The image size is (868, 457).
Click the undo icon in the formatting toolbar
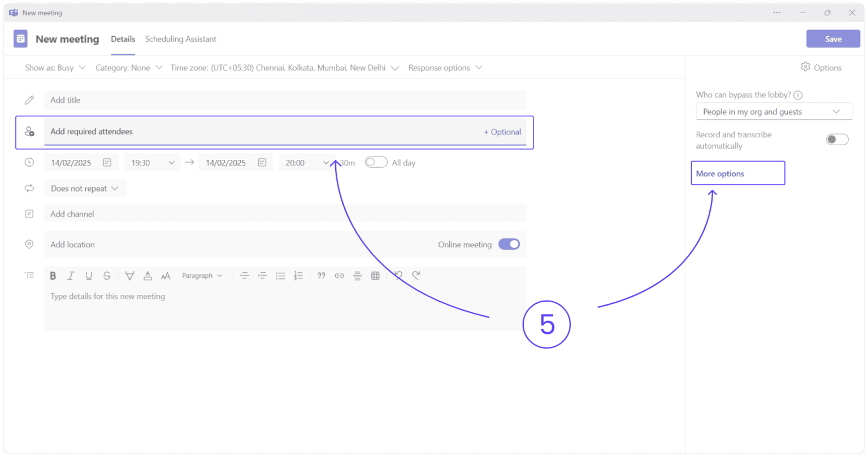click(x=398, y=275)
